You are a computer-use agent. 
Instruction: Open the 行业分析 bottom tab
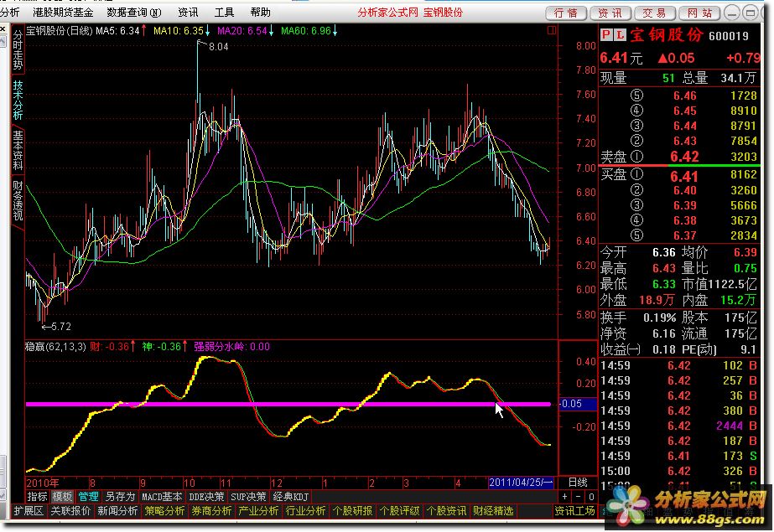coord(305,511)
